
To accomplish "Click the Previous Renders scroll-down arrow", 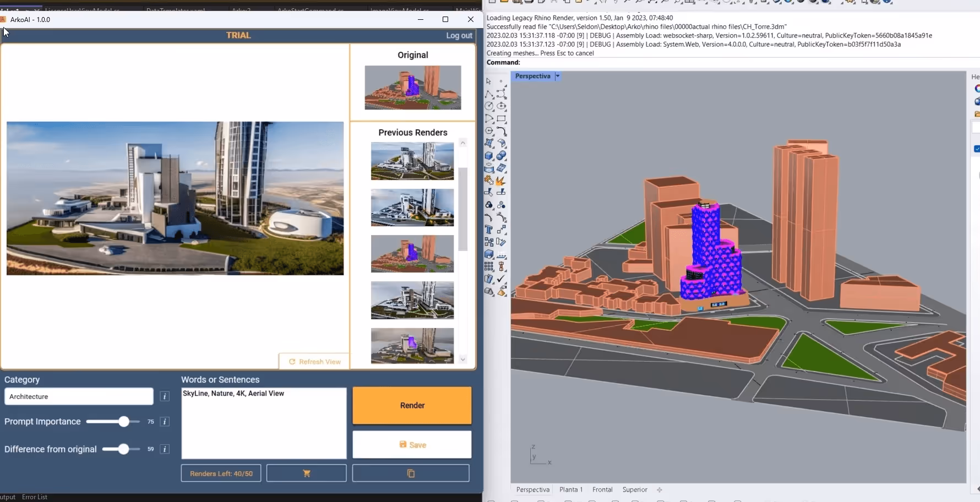I will pos(463,359).
